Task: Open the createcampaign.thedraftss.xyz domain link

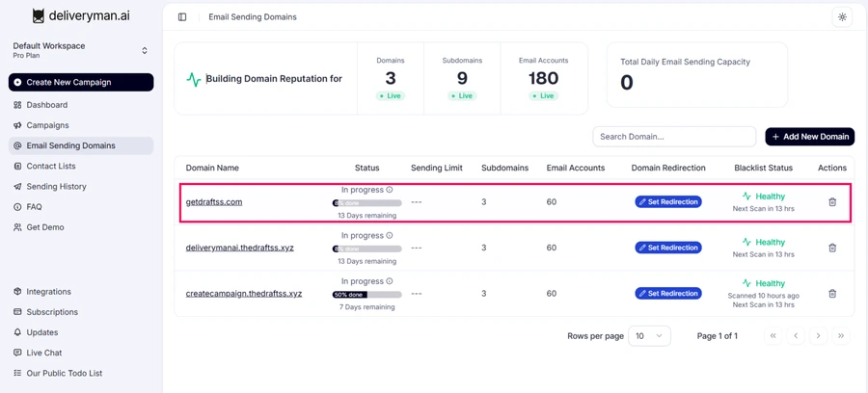Action: coord(244,294)
